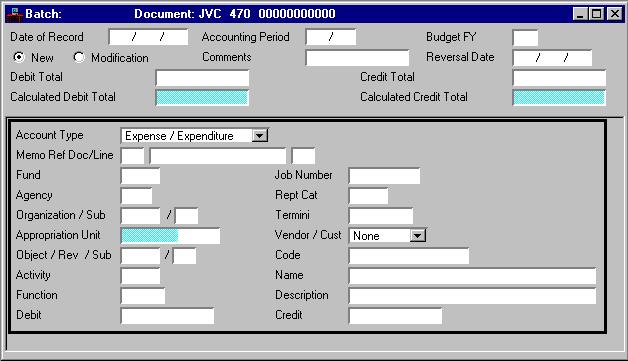Click the 'Calculated Credit Total' label
This screenshot has height=361, width=628.
click(414, 97)
